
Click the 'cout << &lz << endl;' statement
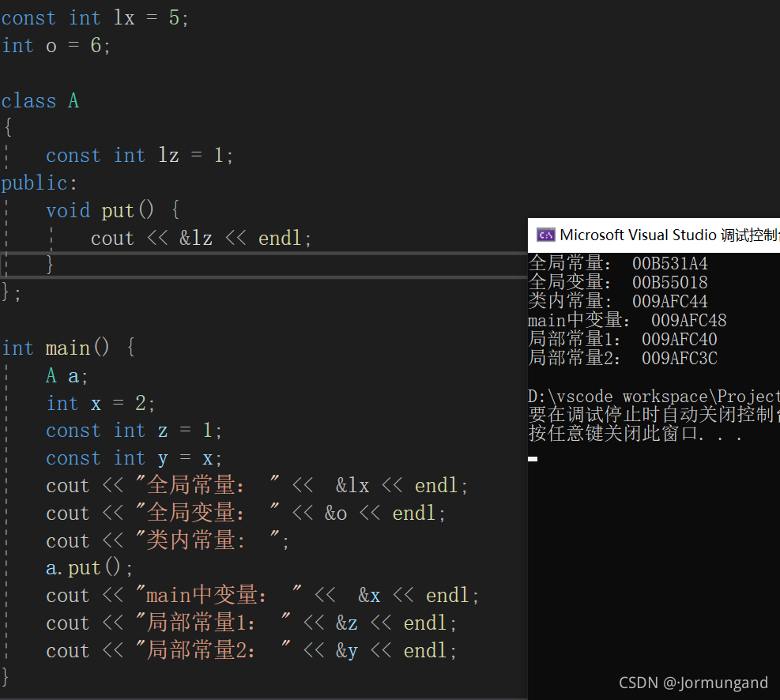click(201, 238)
